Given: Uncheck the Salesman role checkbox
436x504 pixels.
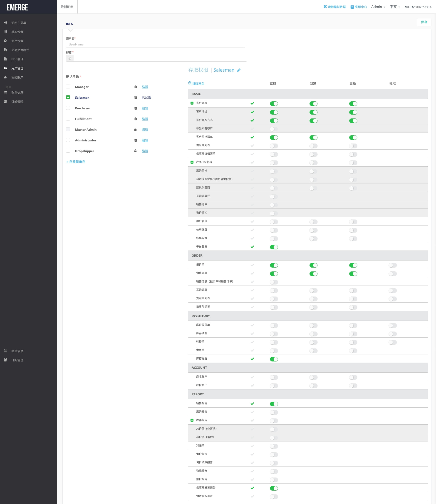Looking at the screenshot, I should (x=68, y=97).
